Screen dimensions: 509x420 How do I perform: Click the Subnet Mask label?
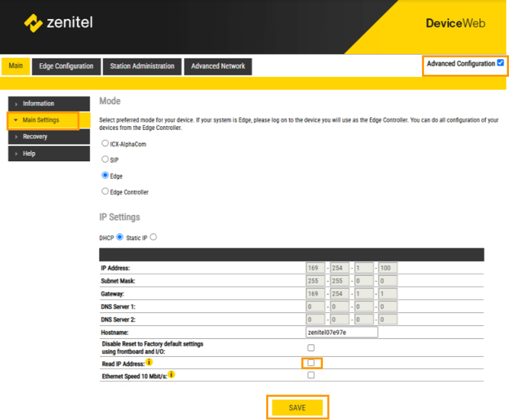(118, 281)
